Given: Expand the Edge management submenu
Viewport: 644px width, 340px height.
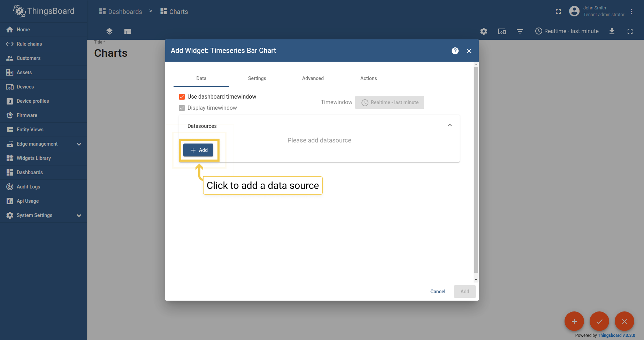Looking at the screenshot, I should pos(79,144).
